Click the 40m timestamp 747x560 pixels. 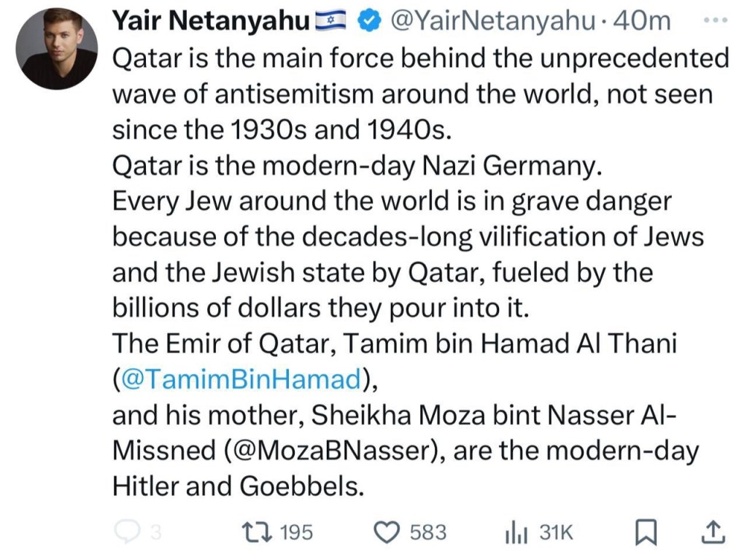click(x=643, y=22)
